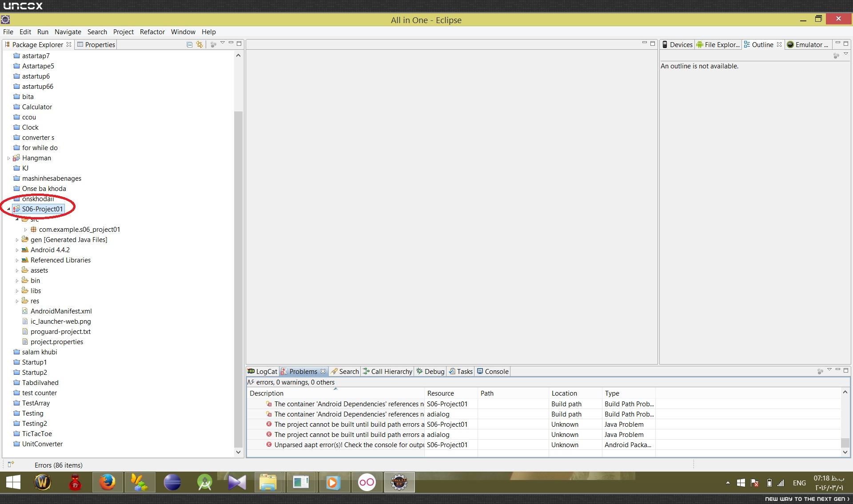Switch to the Properties tab
This screenshot has width=853, height=504.
tap(96, 44)
